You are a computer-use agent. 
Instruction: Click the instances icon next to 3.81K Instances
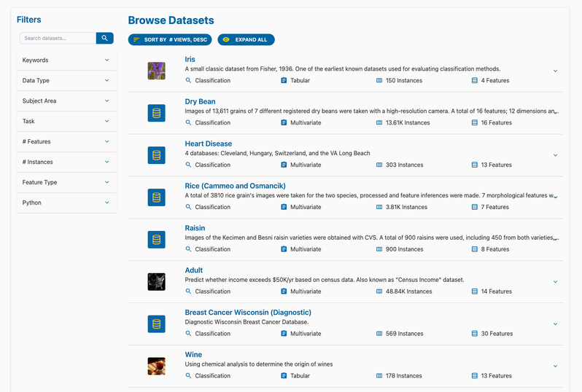pyautogui.click(x=379, y=207)
